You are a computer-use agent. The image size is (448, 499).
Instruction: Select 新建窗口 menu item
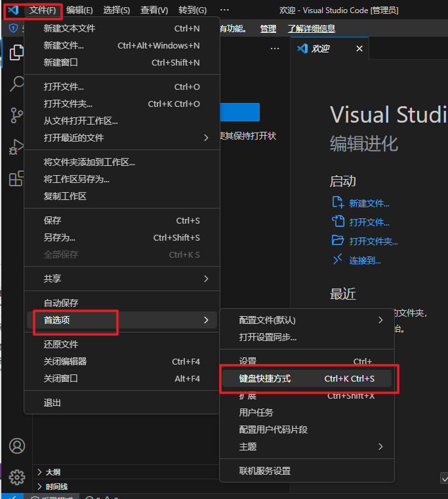(x=121, y=62)
